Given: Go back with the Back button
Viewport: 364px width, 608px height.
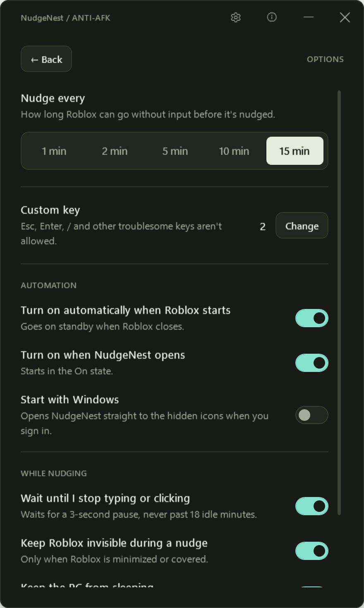Looking at the screenshot, I should (x=46, y=59).
